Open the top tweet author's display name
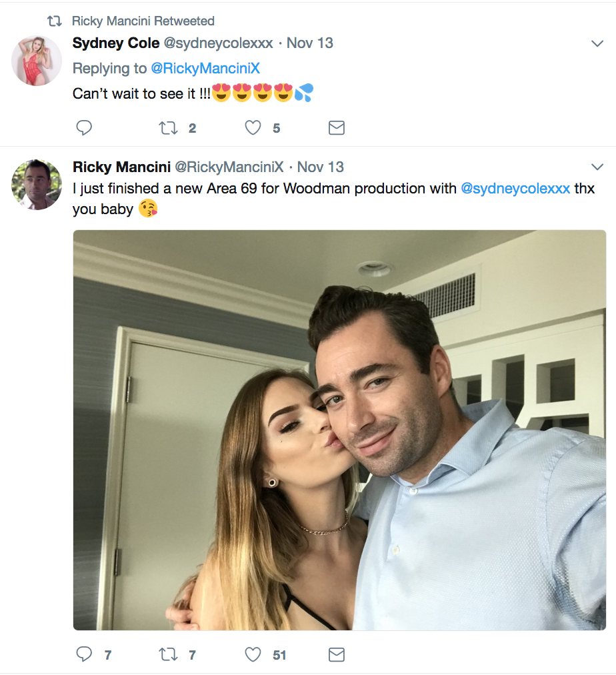This screenshot has width=616, height=675. pos(116,43)
